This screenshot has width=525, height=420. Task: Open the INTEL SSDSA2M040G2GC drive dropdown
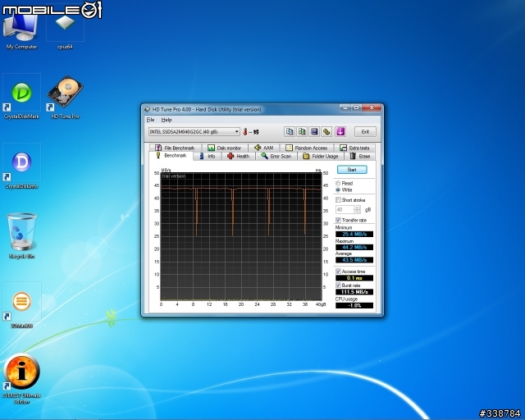(x=194, y=131)
